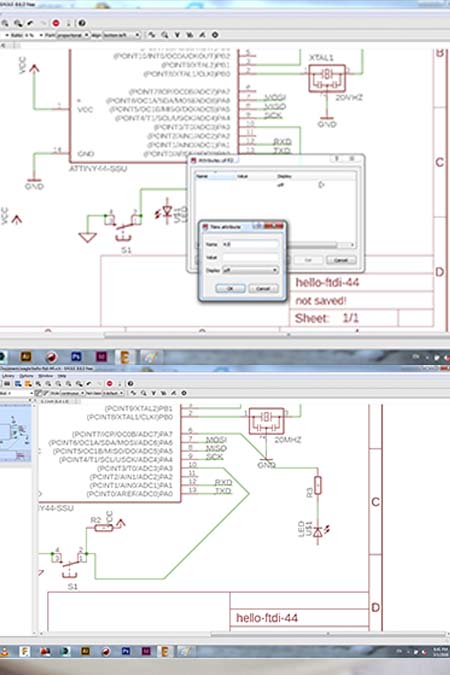The image size is (450, 675).
Task: Click the orange sheet icon in the lower window toolbar
Action: [x=28, y=383]
